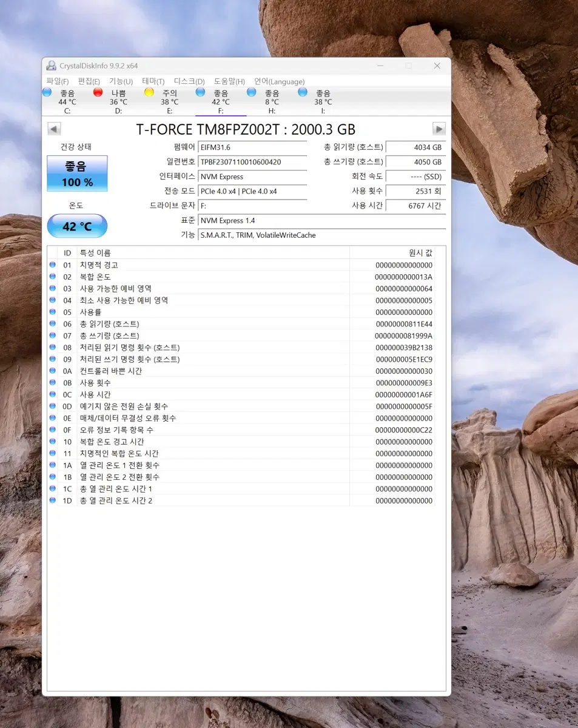578x728 pixels.
Task: Select the row 1C 총 열 관리 온도 시간 1
Action: [241, 488]
